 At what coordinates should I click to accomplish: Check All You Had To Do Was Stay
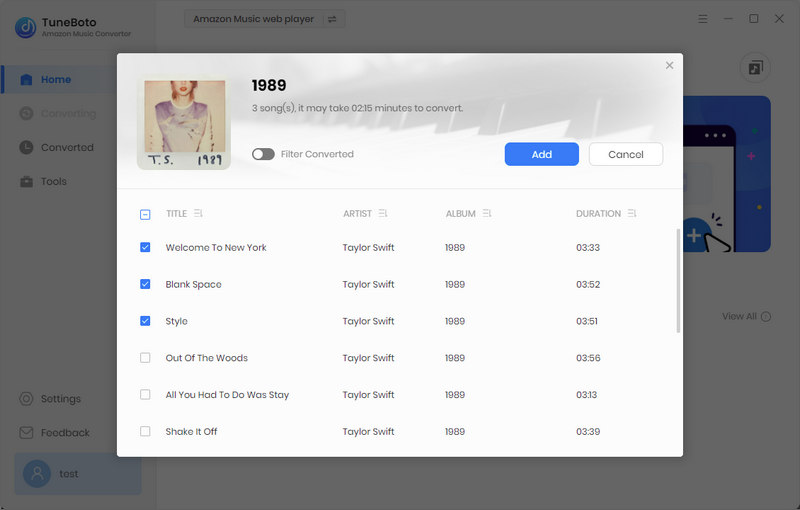pos(145,394)
